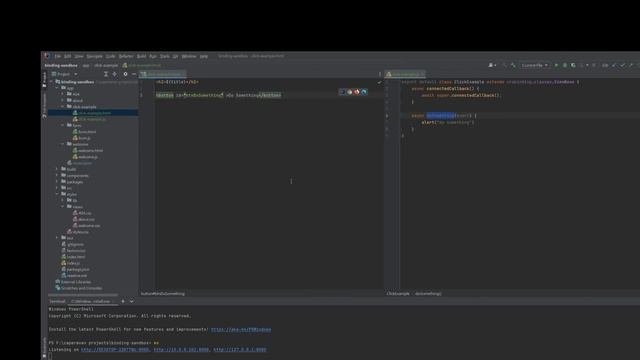Open the DESKTOP hostname server link
Viewport: 640px width, 360px height.
pos(115,349)
